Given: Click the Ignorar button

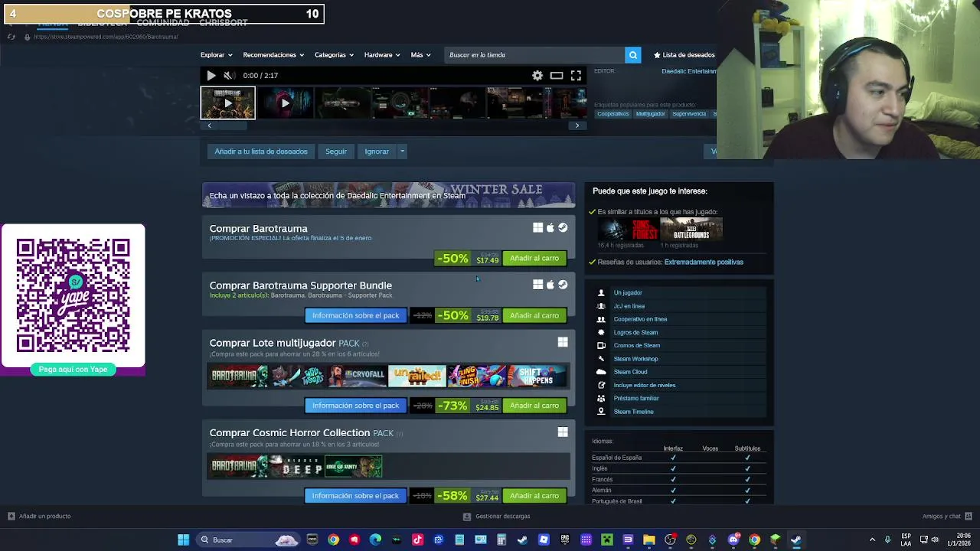Looking at the screenshot, I should [x=377, y=152].
